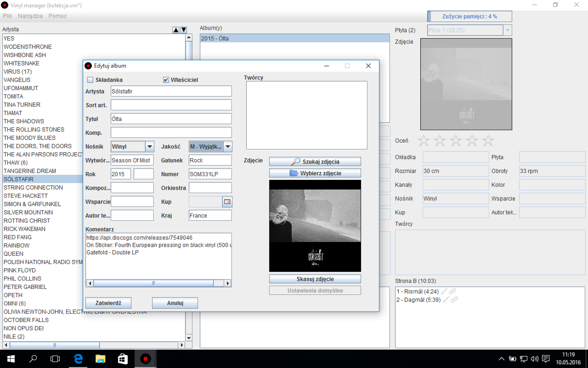The image size is (588, 368).
Task: Select TANGERINE DREAM in the artist list
Action: click(x=30, y=171)
